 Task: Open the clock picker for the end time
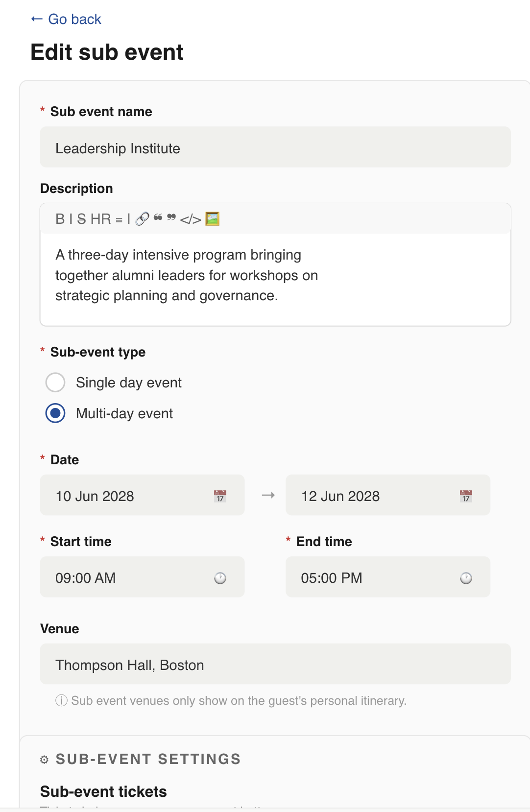[466, 578]
